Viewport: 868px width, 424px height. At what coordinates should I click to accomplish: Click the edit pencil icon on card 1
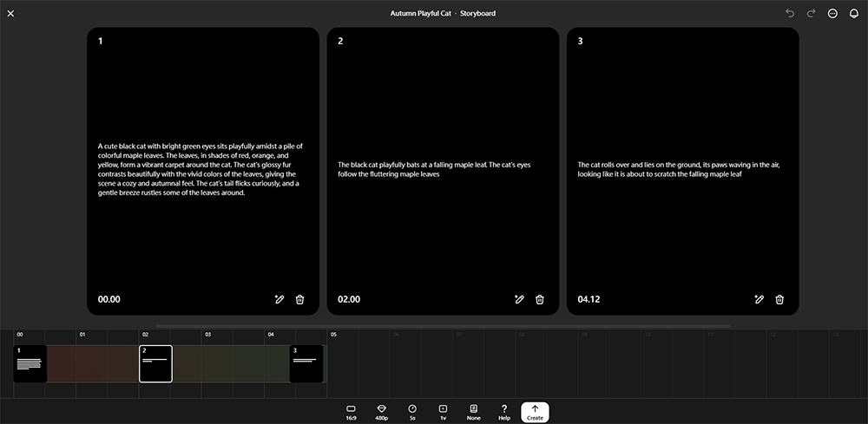279,299
